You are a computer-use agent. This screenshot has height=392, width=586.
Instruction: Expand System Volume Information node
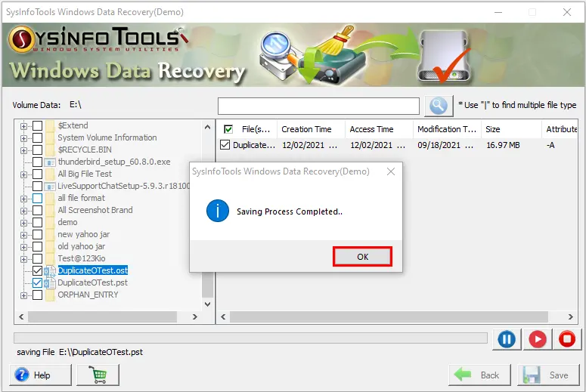coord(23,138)
